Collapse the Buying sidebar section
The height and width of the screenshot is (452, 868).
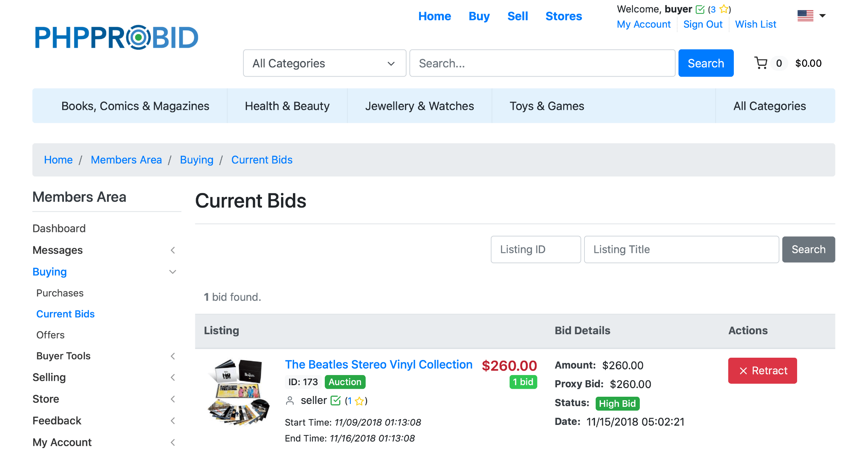tap(173, 272)
